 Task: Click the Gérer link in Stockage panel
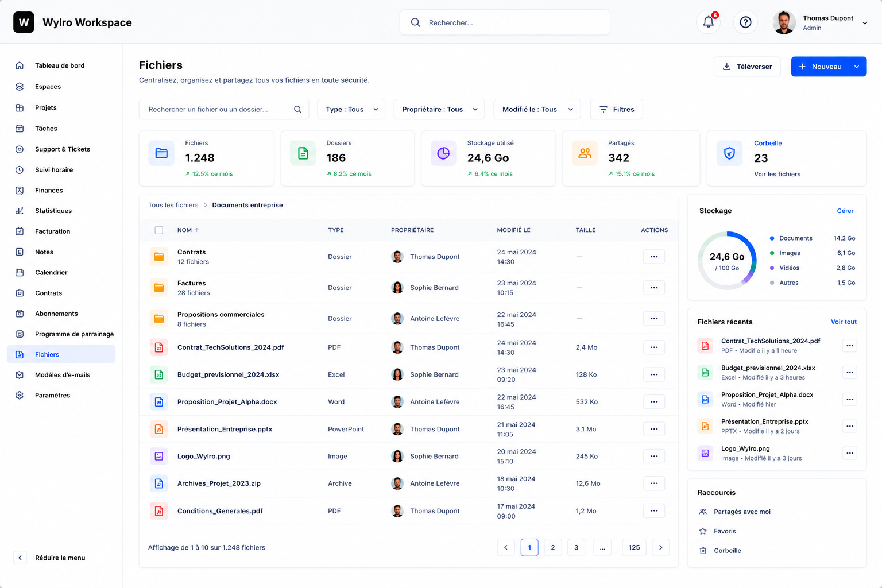pyautogui.click(x=845, y=211)
